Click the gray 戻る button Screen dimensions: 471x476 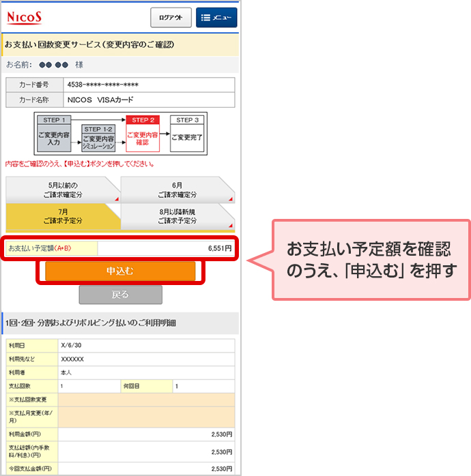[x=120, y=295]
